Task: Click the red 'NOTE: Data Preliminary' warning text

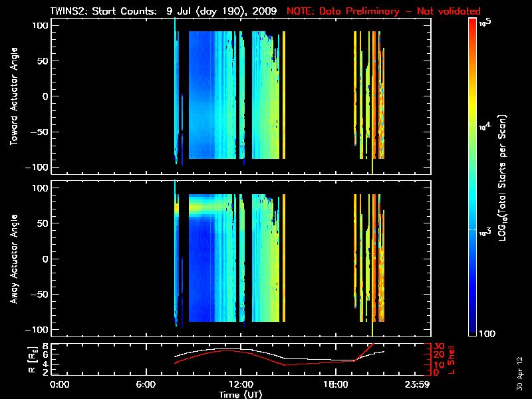Action: pos(383,11)
